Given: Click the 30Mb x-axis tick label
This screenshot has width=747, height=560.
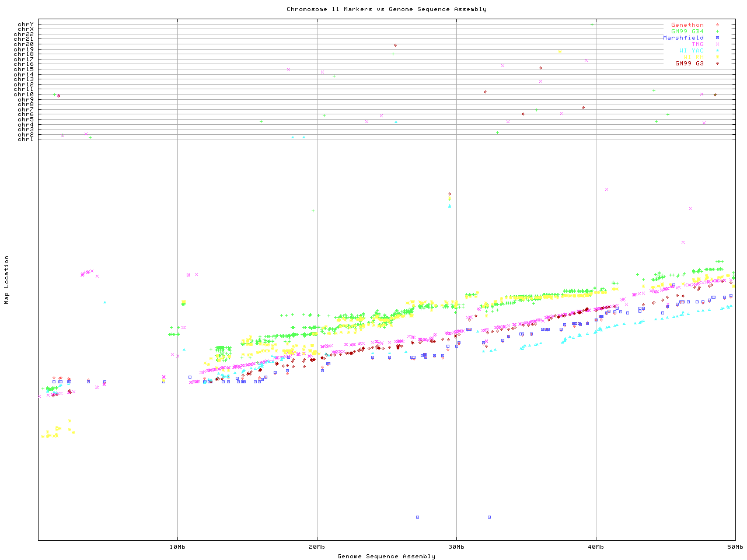Looking at the screenshot, I should pos(456,547).
